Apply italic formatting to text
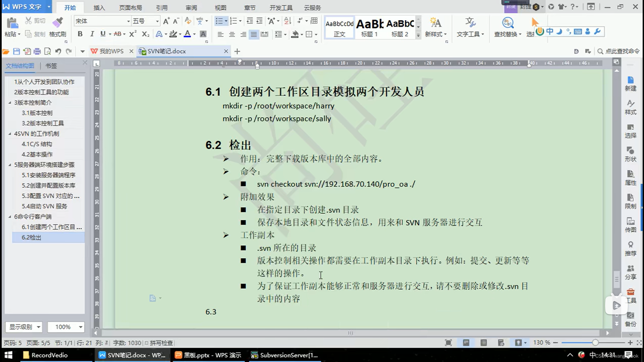 pyautogui.click(x=92, y=34)
